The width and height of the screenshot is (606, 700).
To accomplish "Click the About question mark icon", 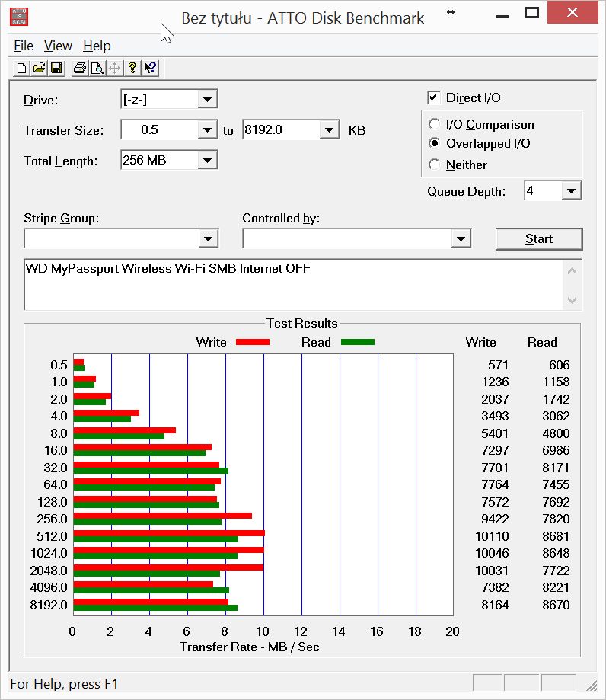I will pyautogui.click(x=132, y=68).
